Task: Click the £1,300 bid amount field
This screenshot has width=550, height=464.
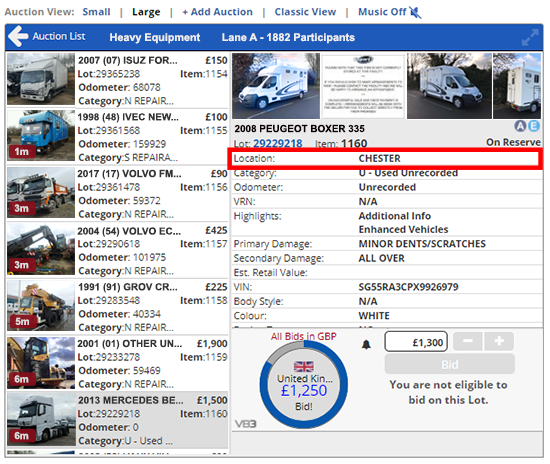Action: tap(416, 342)
